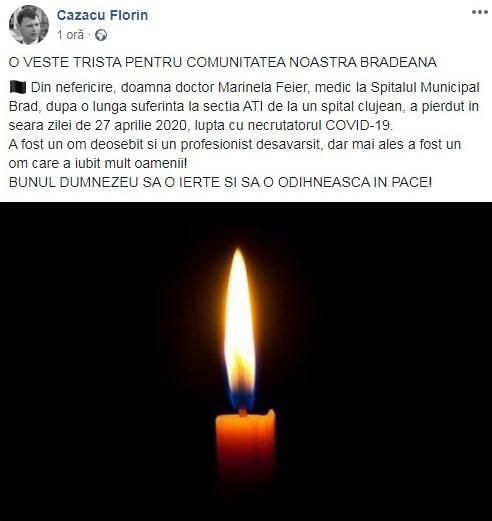This screenshot has height=521, width=492.
Task: Open Cazacu Florin's profile picture
Action: pos(29,25)
